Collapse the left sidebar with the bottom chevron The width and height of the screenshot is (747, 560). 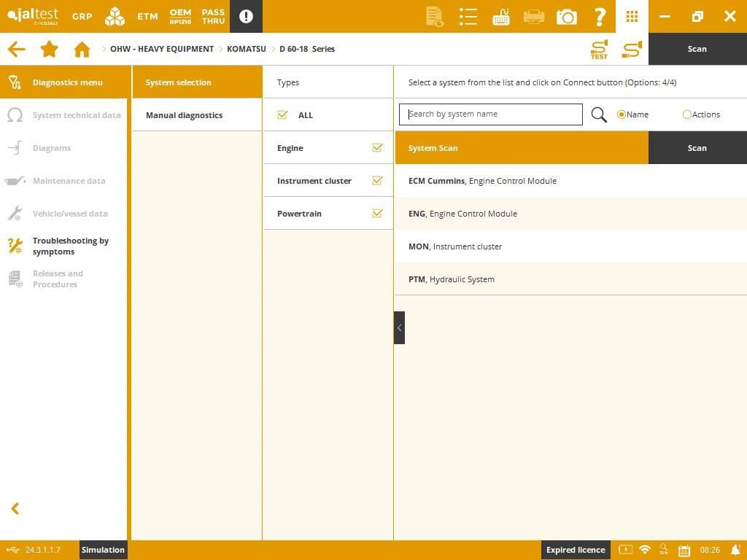point(15,508)
